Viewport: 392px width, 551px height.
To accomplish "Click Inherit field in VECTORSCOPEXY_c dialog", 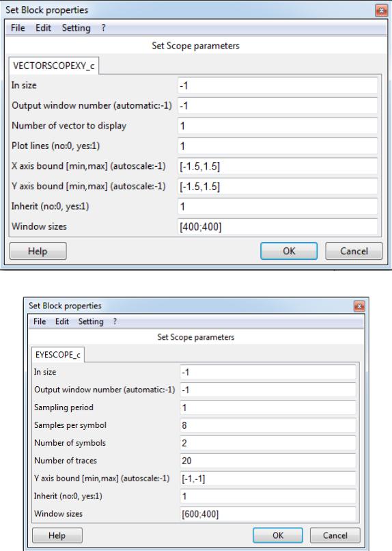I will (x=277, y=206).
